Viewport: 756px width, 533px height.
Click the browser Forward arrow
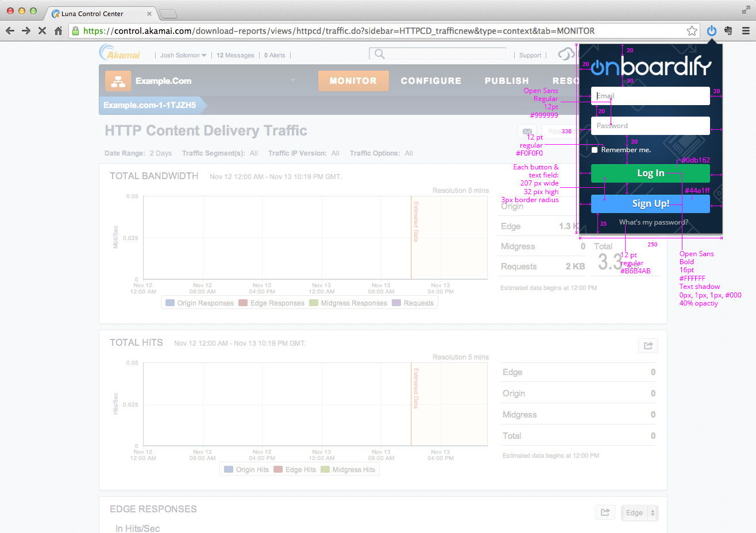26,31
